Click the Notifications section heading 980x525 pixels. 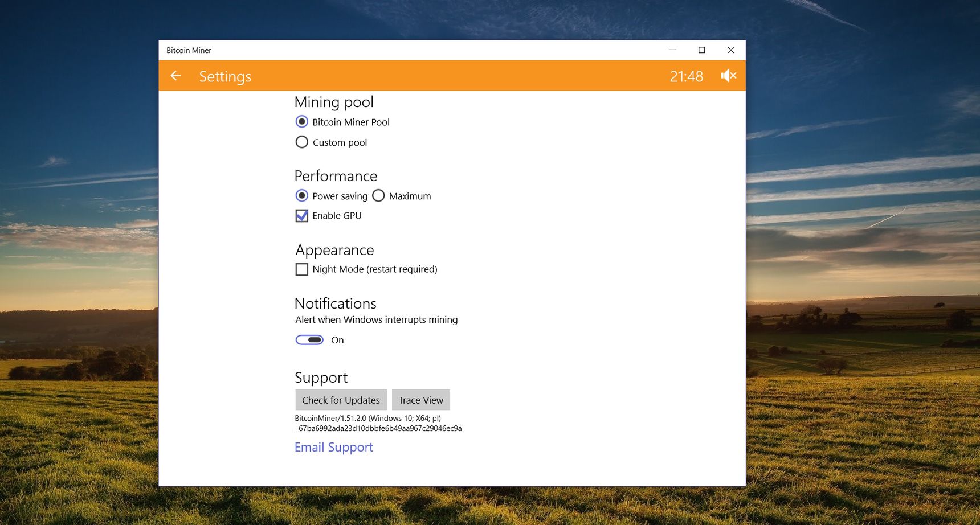point(336,303)
